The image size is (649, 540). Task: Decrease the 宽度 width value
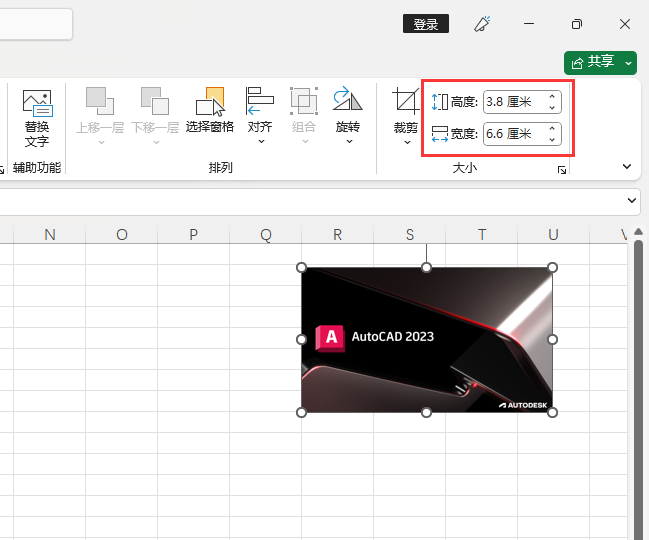point(552,140)
